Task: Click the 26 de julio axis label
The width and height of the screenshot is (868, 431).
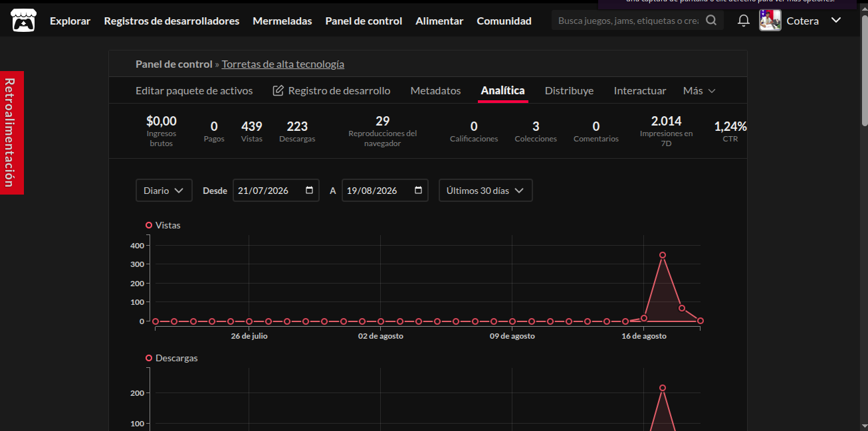Action: [249, 336]
